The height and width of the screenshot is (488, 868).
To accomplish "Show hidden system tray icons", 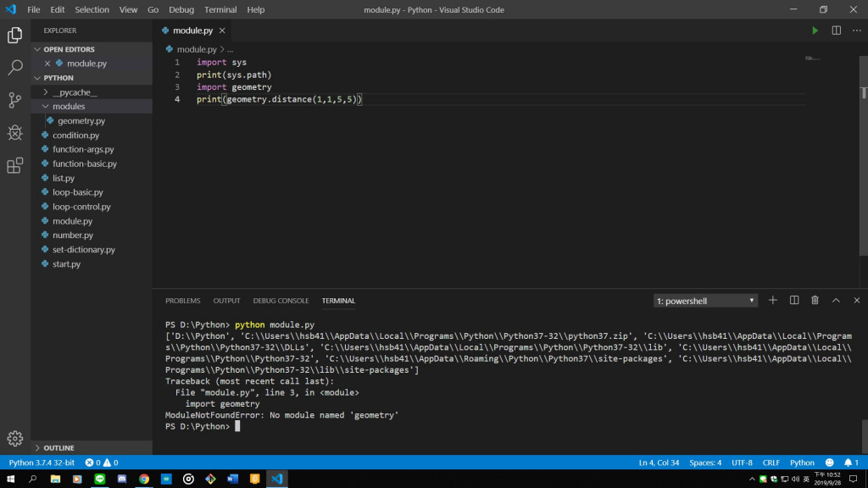I will [751, 479].
